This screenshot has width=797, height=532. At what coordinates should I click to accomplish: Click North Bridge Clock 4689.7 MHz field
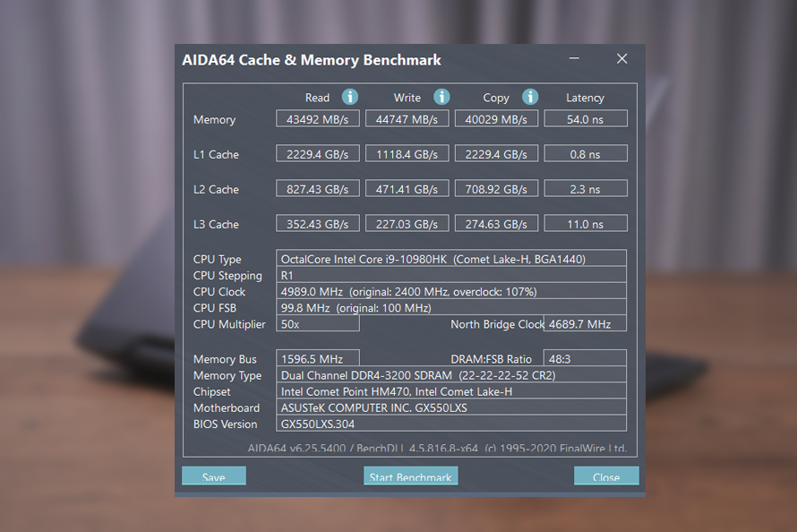(585, 323)
